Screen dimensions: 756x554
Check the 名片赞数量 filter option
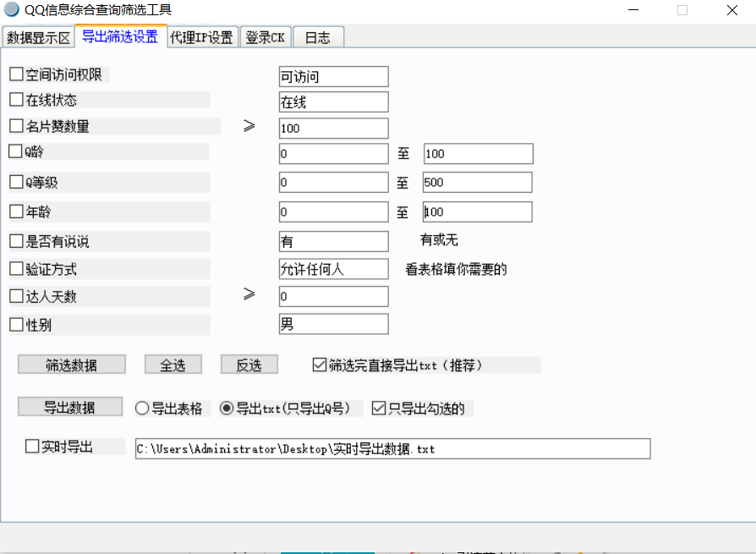(17, 127)
